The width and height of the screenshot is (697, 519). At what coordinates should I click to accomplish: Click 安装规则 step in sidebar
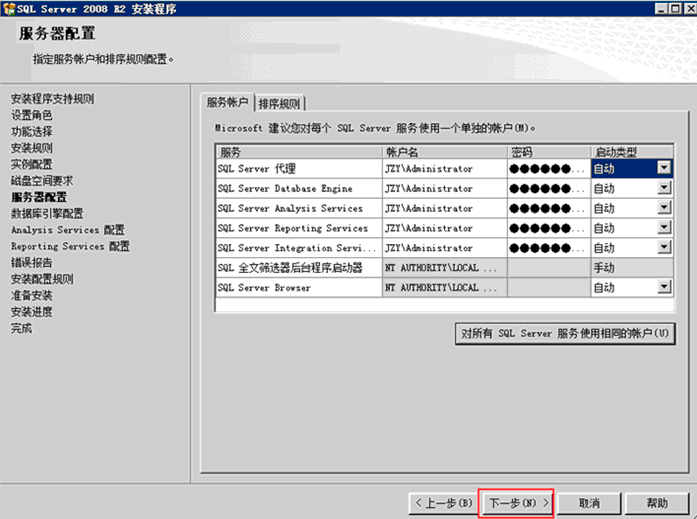pos(32,148)
